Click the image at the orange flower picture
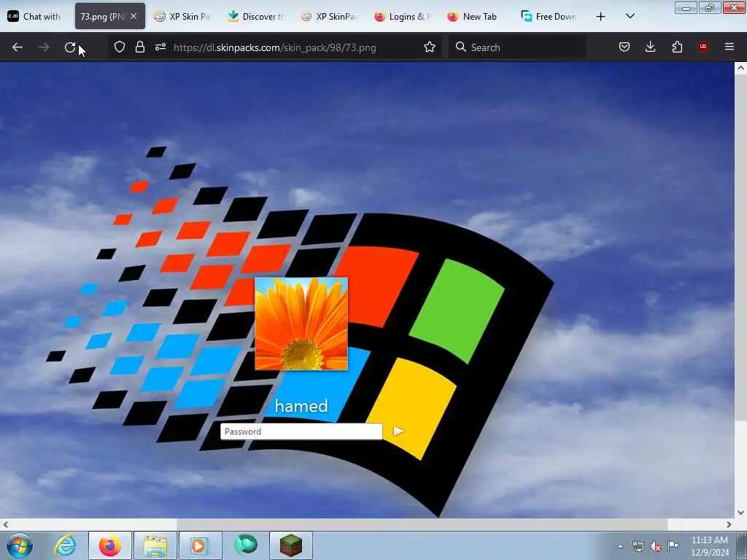 pyautogui.click(x=301, y=324)
